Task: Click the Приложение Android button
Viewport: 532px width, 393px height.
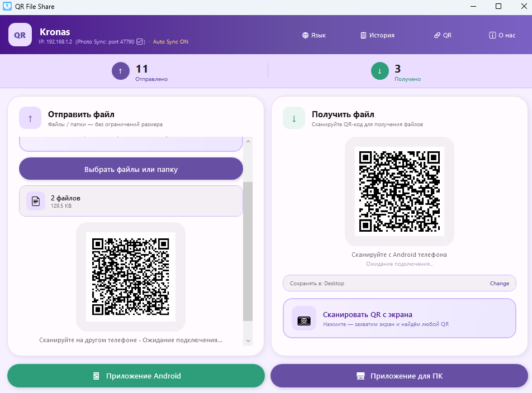Action: [x=136, y=376]
